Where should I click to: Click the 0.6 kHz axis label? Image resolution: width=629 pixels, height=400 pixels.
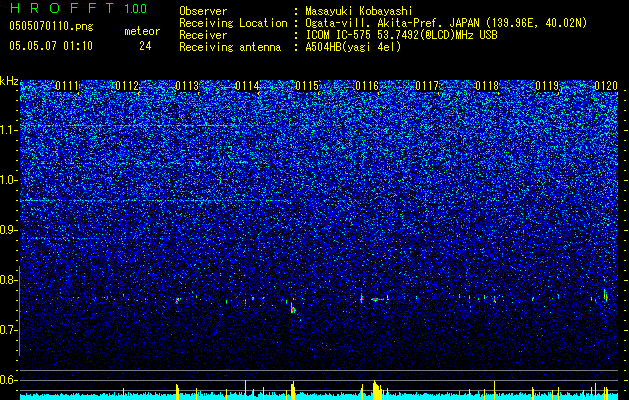click(x=9, y=380)
